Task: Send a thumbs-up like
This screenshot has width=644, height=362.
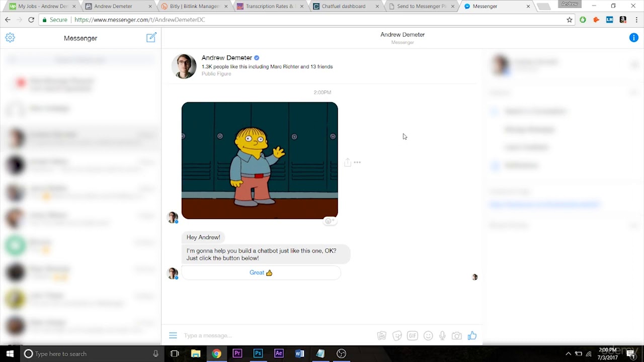Action: pos(472,335)
